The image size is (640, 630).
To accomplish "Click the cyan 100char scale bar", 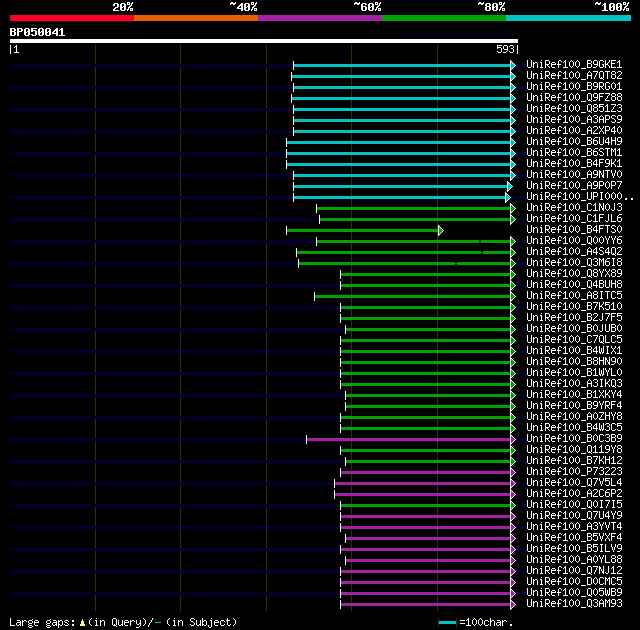I will pyautogui.click(x=447, y=623).
